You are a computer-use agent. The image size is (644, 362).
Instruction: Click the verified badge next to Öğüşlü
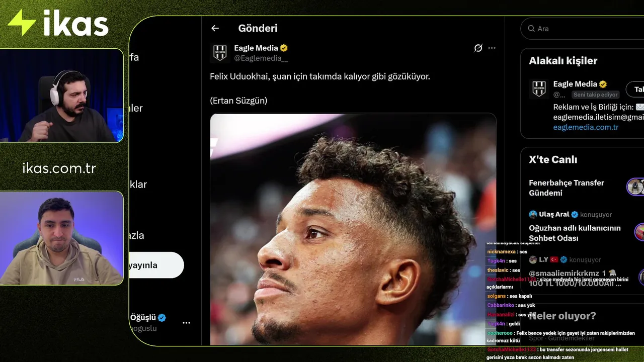coord(162,318)
